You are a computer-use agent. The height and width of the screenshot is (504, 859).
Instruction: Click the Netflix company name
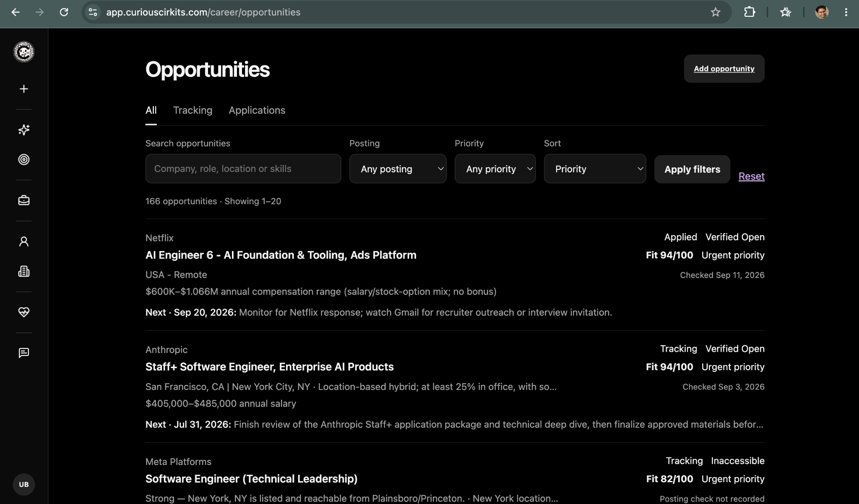click(159, 238)
